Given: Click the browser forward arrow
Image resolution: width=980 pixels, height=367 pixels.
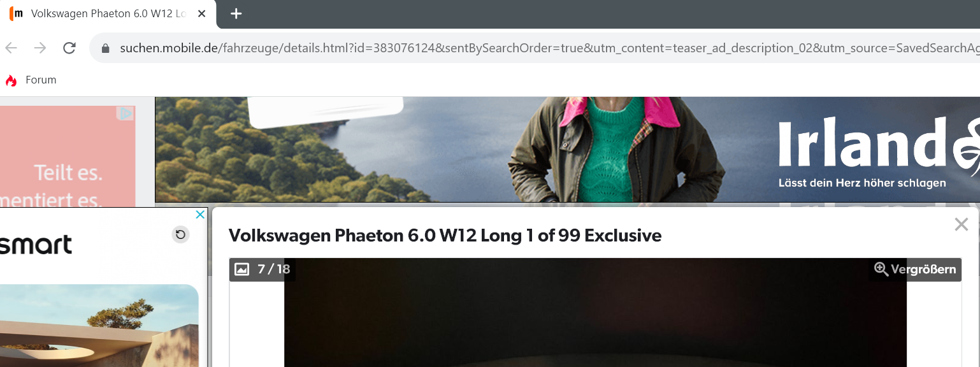Looking at the screenshot, I should 40,48.
